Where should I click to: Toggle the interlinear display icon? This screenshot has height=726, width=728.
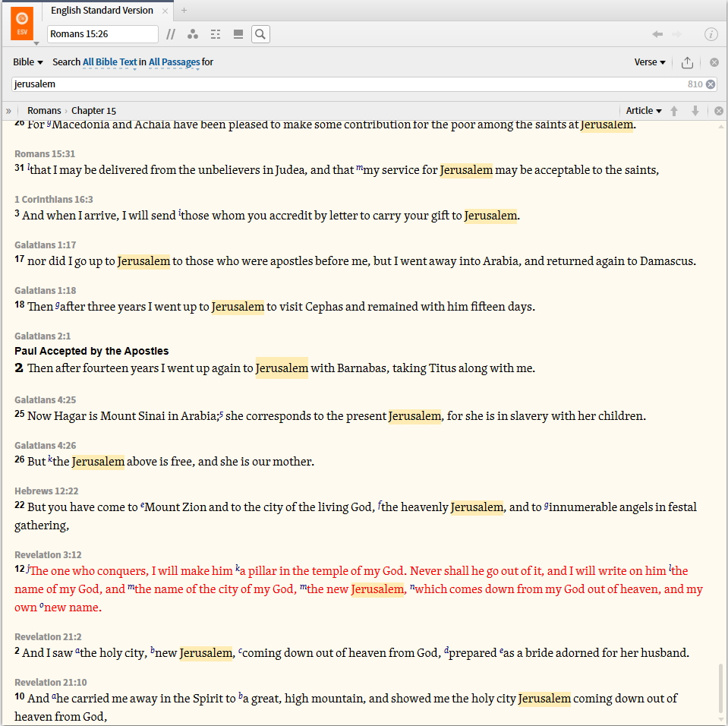click(216, 34)
